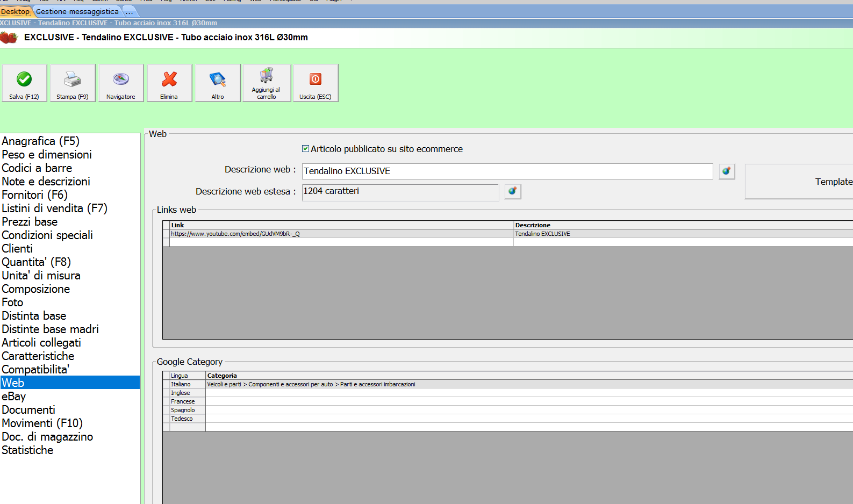
Task: Click the strawberry icon beside the article title
Action: pos(9,38)
